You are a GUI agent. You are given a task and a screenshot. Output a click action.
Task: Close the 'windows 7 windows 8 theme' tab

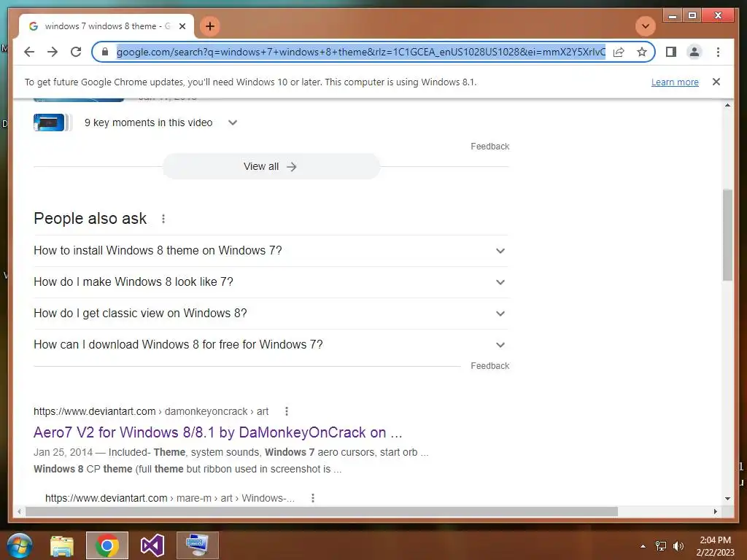(x=182, y=26)
